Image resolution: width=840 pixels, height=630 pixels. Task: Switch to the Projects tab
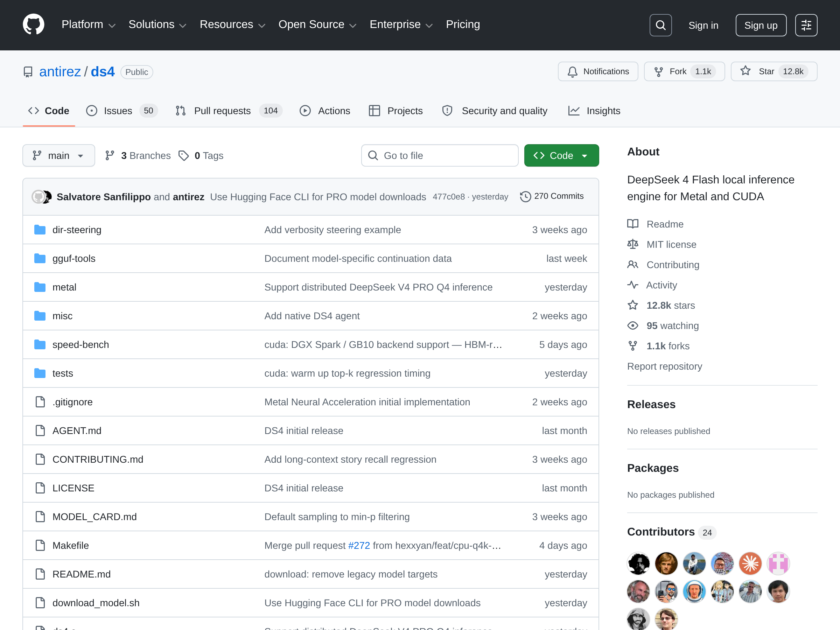[x=396, y=111]
